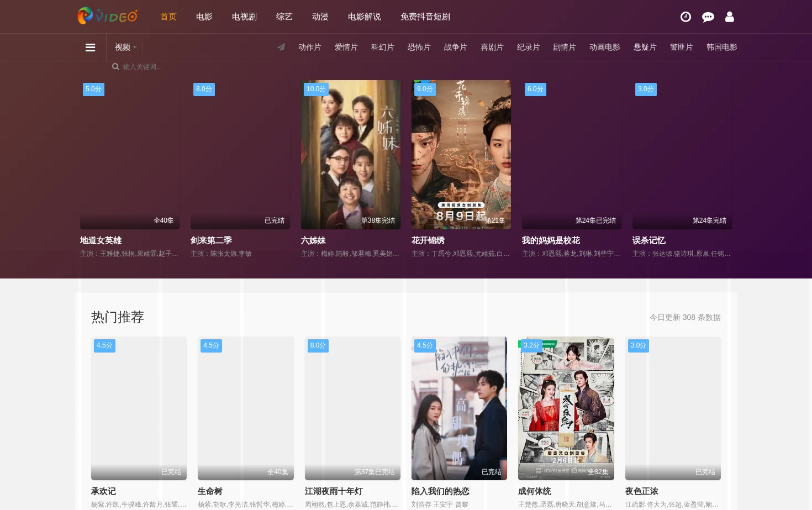812x510 pixels.
Task: Click the 9.0分 rating badge on 花开锦绣
Action: 425,89
